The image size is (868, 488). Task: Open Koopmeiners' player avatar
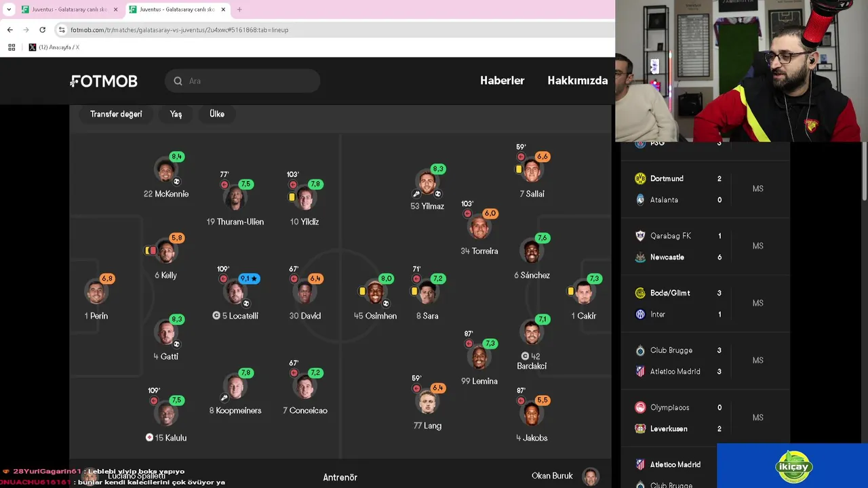coord(235,388)
